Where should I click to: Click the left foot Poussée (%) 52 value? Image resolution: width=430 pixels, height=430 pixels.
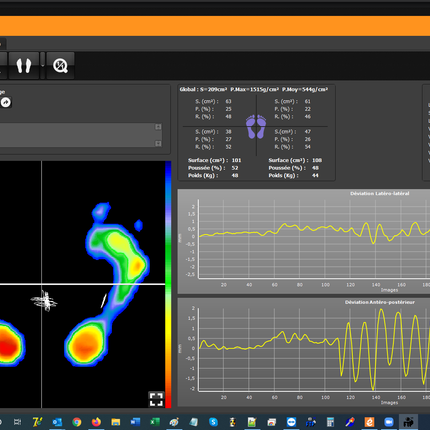pos(235,168)
